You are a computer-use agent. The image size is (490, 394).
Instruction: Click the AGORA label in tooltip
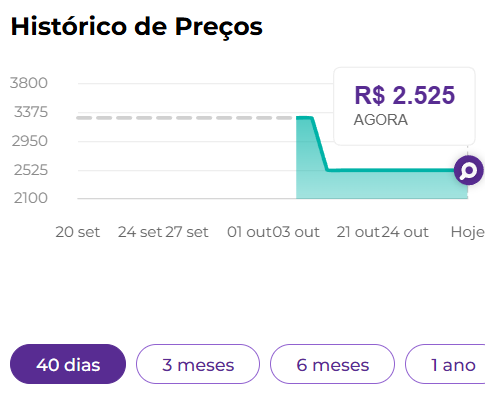(x=381, y=120)
